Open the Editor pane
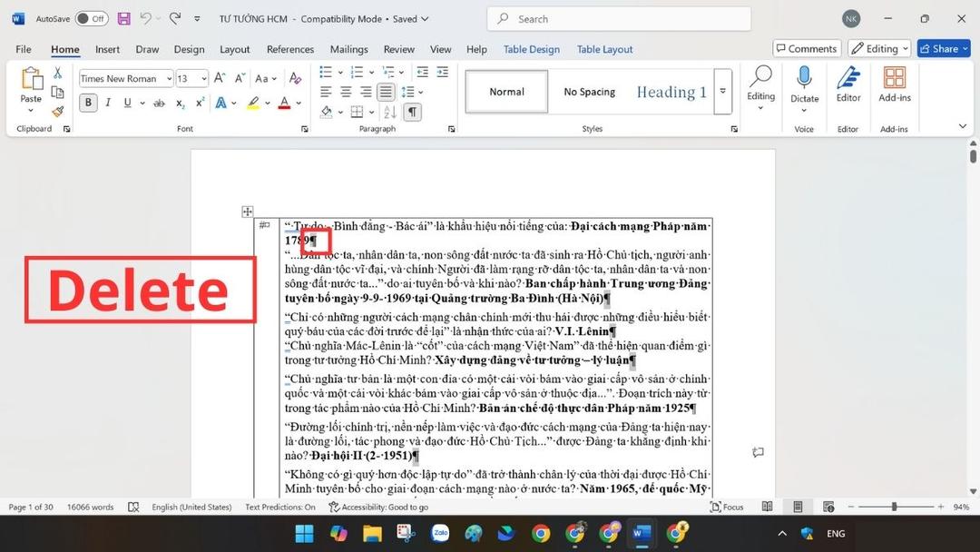 point(848,86)
